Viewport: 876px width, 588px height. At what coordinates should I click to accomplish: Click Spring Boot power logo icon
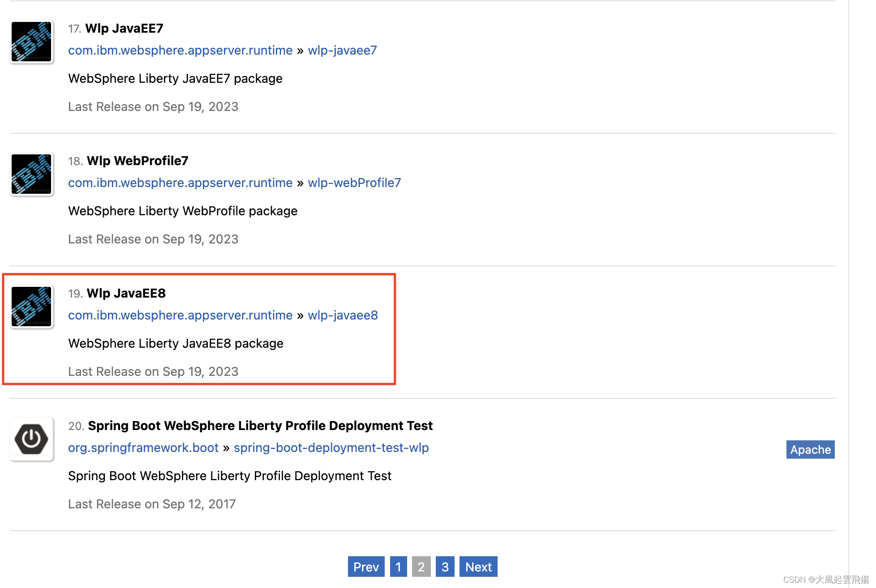coord(31,439)
